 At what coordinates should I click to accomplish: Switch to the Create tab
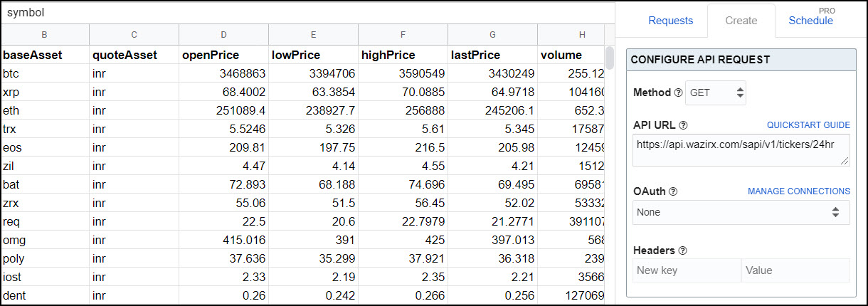pos(741,21)
